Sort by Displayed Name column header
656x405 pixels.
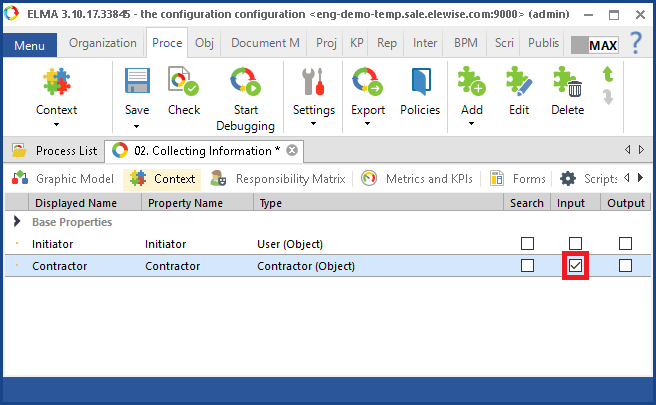pyautogui.click(x=74, y=203)
